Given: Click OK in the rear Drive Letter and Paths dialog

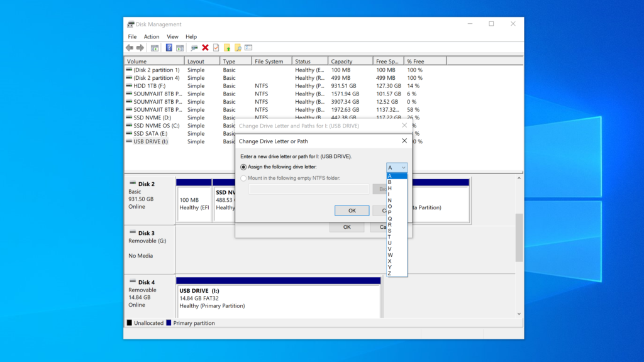Looking at the screenshot, I should pyautogui.click(x=347, y=227).
